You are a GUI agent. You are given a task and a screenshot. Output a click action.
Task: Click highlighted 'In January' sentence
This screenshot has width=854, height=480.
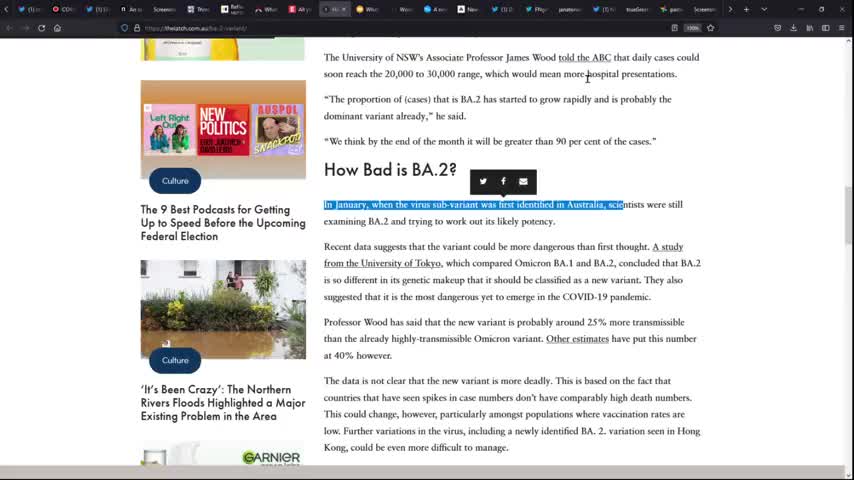tap(473, 205)
